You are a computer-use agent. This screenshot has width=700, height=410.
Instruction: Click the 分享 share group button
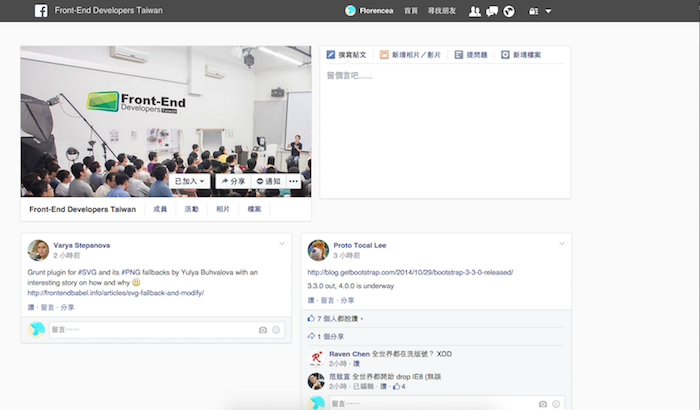(x=233, y=181)
